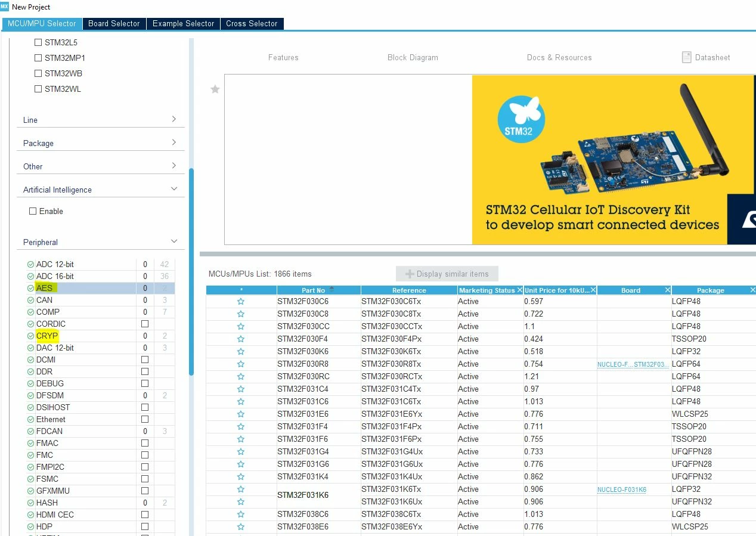756x536 pixels.
Task: Sort by the Marketing Status column header
Action: [487, 290]
